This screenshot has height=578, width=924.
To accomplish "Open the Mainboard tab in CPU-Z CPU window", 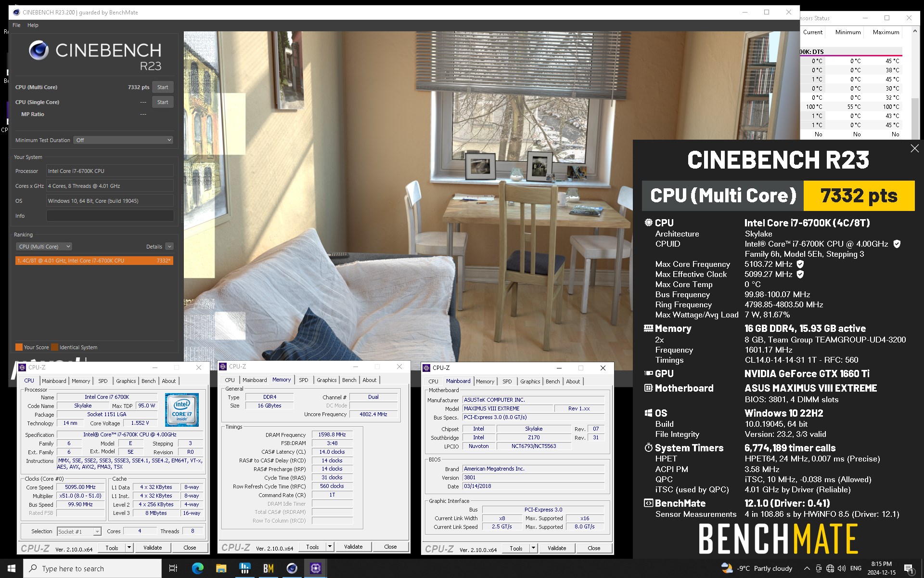I will [54, 381].
